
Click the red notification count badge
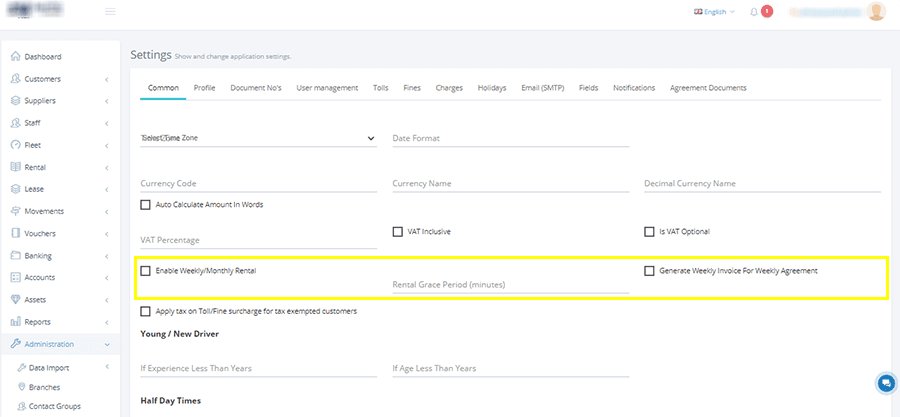[x=767, y=11]
